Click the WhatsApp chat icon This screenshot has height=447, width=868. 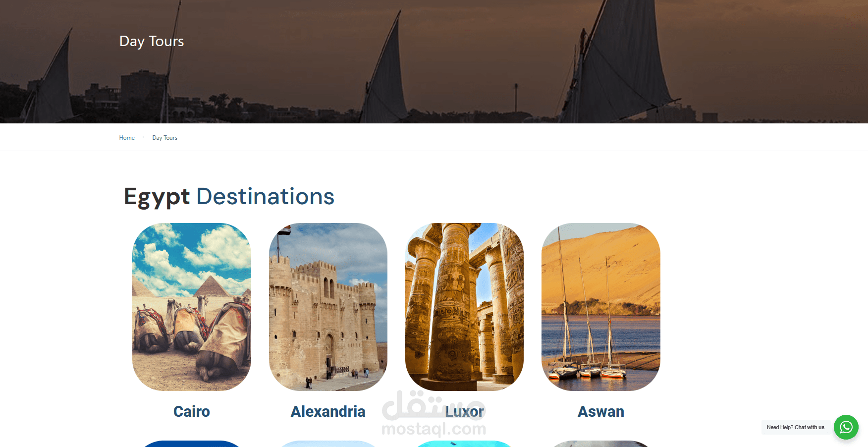846,427
